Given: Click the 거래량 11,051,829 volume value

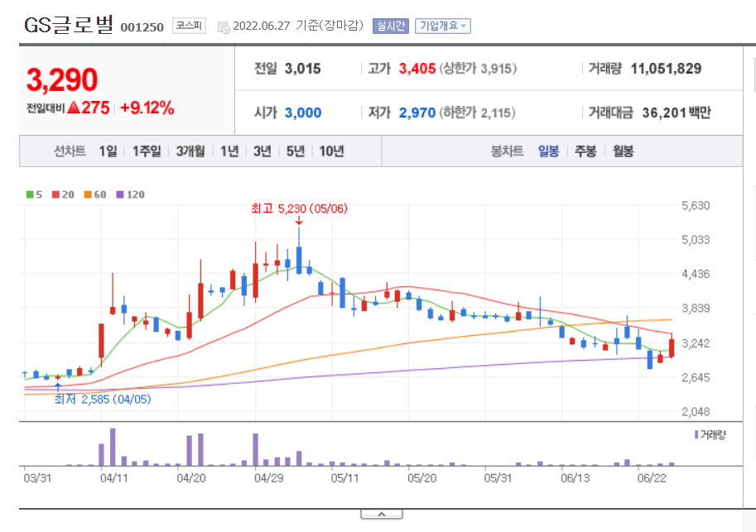Looking at the screenshot, I should (x=666, y=69).
